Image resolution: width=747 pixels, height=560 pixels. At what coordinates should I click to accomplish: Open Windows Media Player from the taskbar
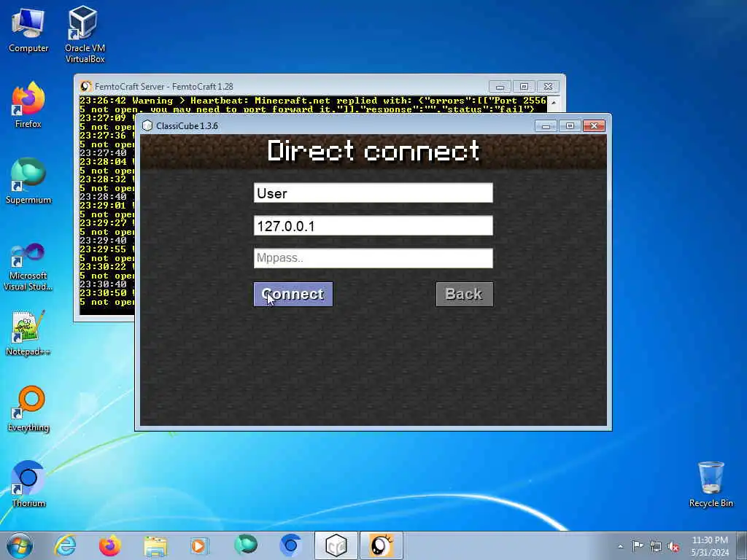pyautogui.click(x=200, y=545)
